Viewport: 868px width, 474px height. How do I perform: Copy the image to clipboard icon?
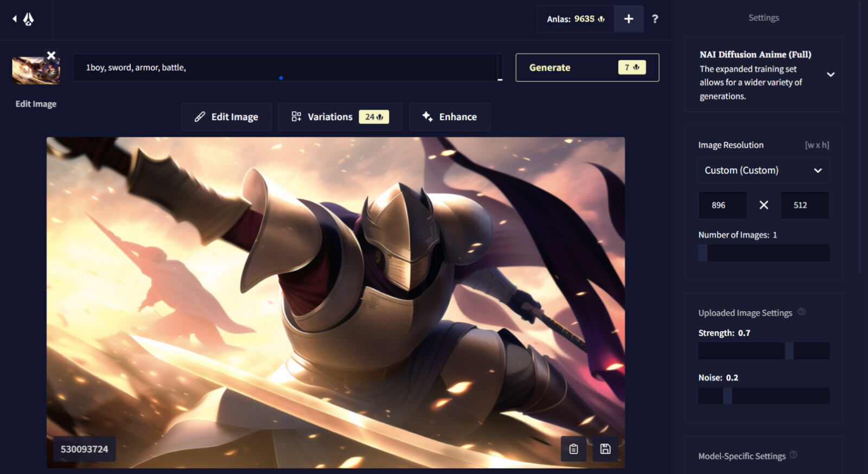coord(573,449)
